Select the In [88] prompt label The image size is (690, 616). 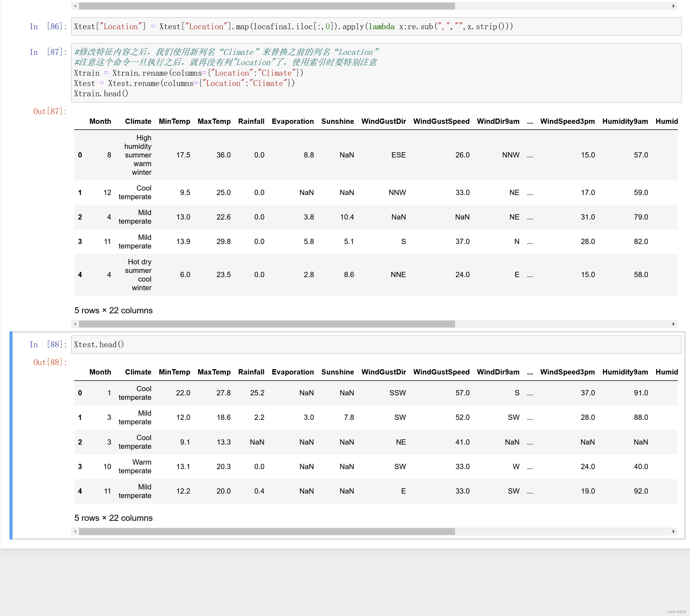pos(48,344)
